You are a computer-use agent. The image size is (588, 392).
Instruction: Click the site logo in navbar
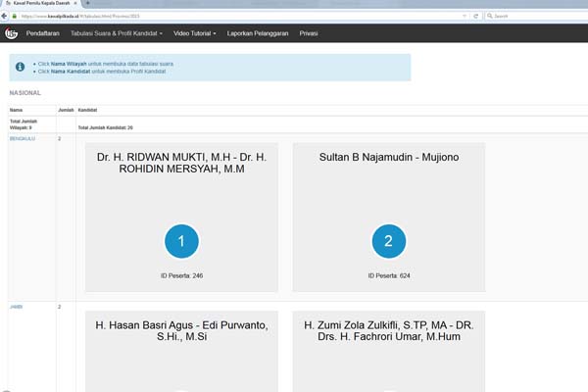(12, 33)
